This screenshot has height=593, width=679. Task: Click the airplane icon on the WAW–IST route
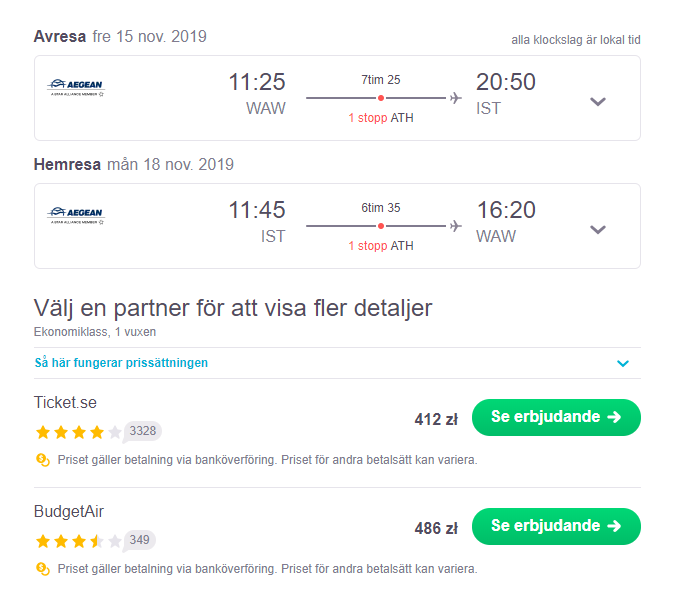(x=456, y=98)
